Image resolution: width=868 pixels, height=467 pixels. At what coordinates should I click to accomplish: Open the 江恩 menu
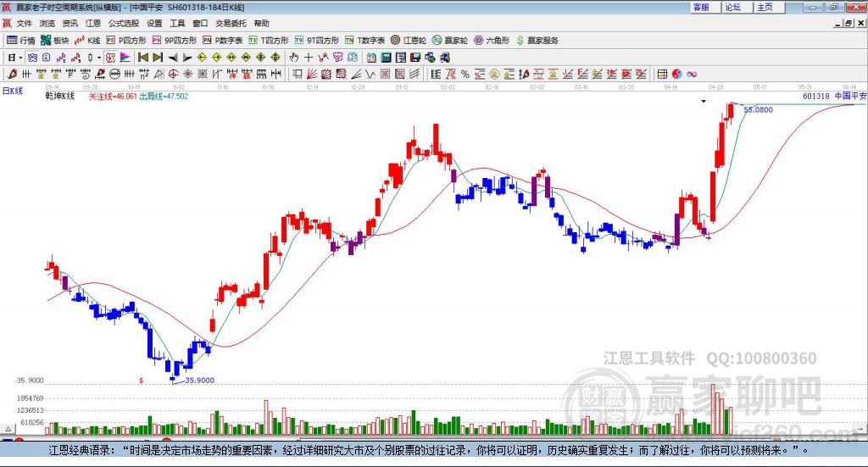coord(93,23)
